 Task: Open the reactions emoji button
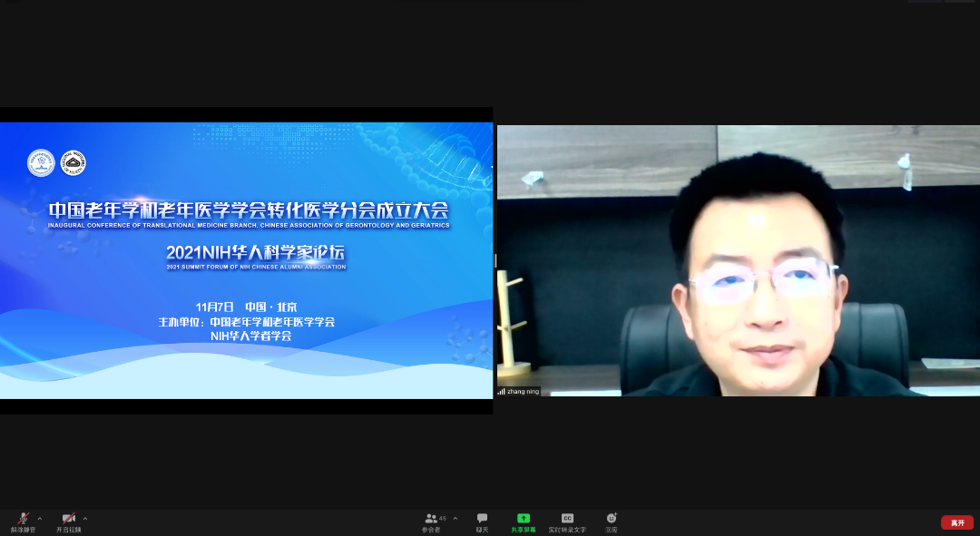[612, 522]
